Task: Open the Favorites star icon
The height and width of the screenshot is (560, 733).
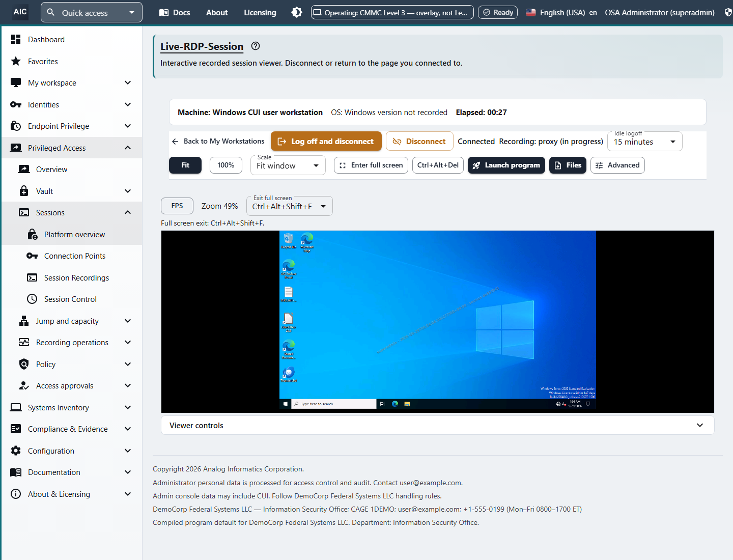Action: click(x=16, y=61)
